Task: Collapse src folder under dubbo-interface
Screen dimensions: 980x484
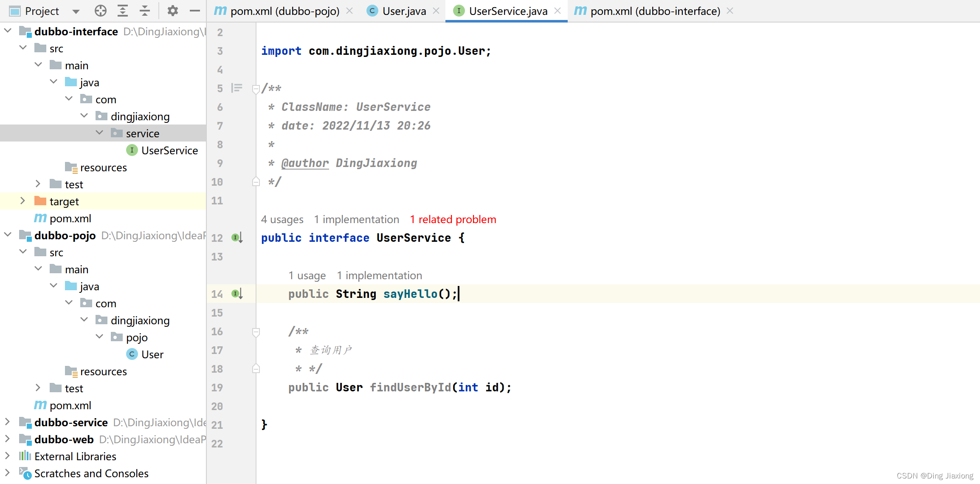Action: 23,48
